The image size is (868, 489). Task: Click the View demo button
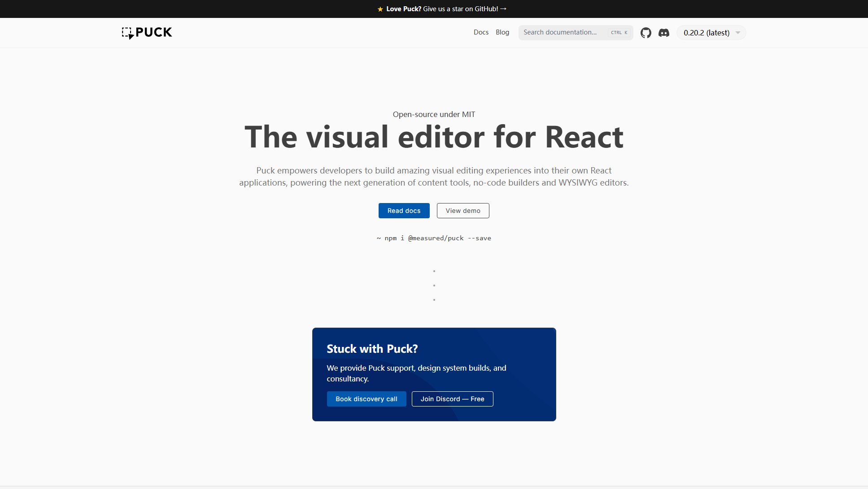[x=463, y=211]
